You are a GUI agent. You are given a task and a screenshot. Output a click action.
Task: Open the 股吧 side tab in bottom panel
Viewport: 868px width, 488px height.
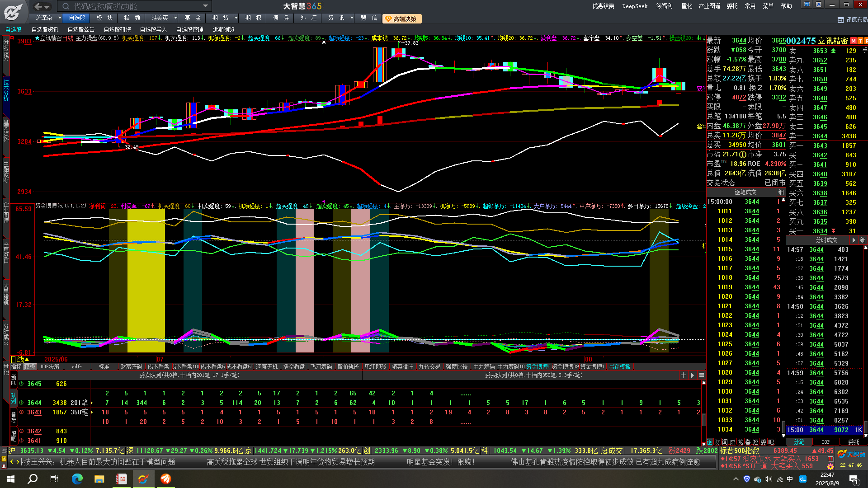point(14,436)
